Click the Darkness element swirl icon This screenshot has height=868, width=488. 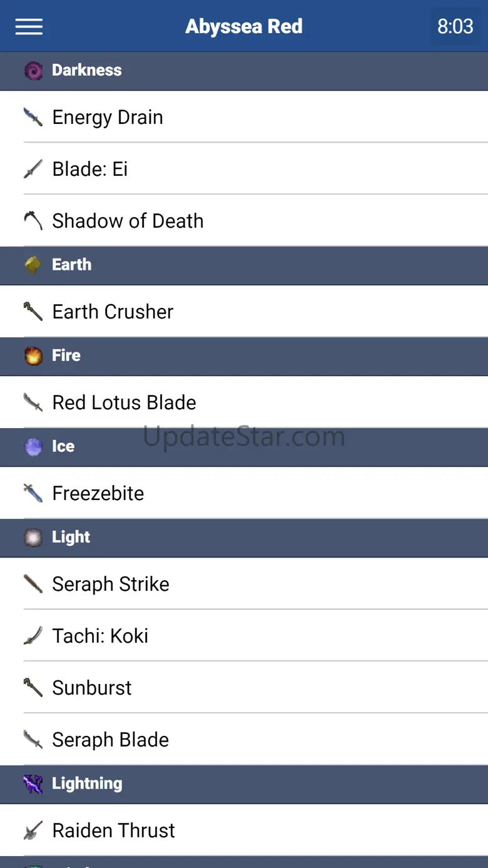33,70
